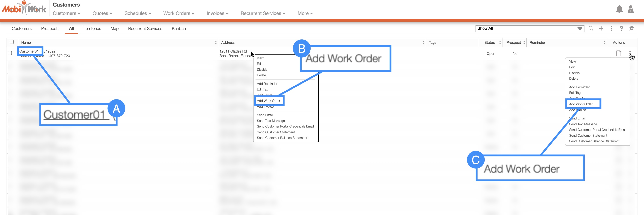Click the search magnifier icon
The height and width of the screenshot is (215, 644).
[x=591, y=28]
